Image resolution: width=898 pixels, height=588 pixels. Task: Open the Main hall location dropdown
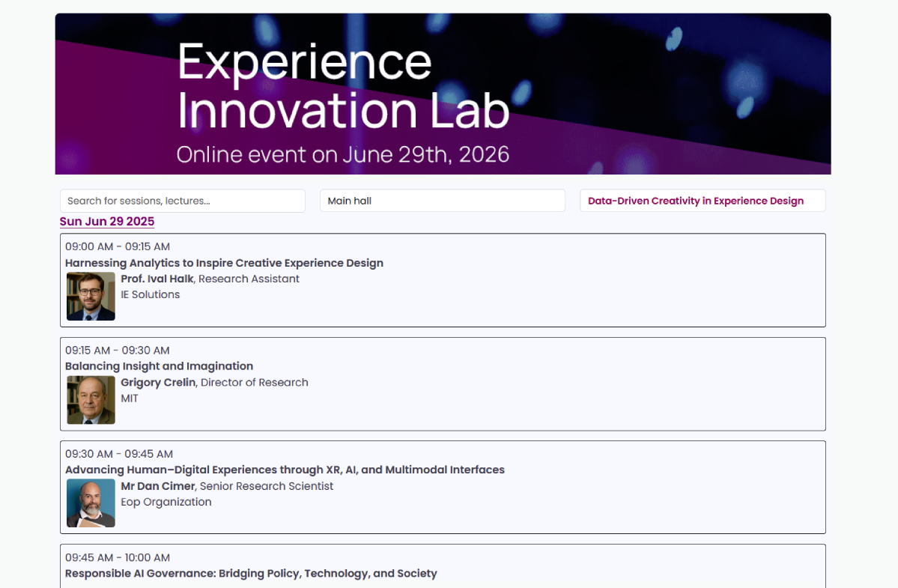(x=442, y=201)
